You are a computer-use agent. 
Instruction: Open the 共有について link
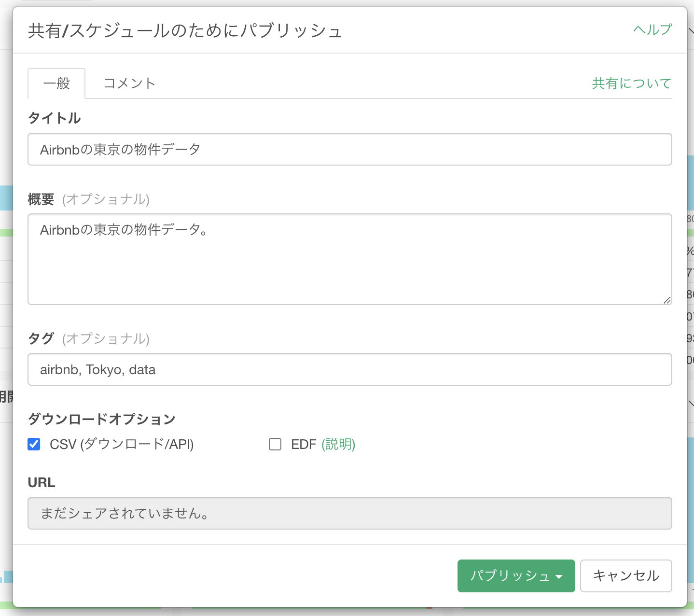[x=632, y=84]
